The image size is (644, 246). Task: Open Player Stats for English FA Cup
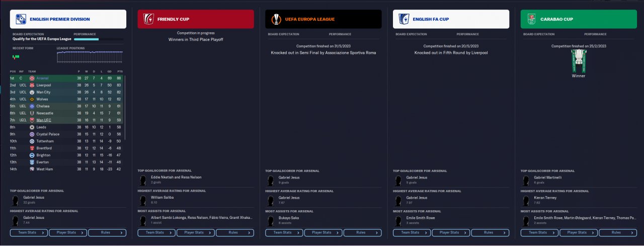tap(451, 232)
